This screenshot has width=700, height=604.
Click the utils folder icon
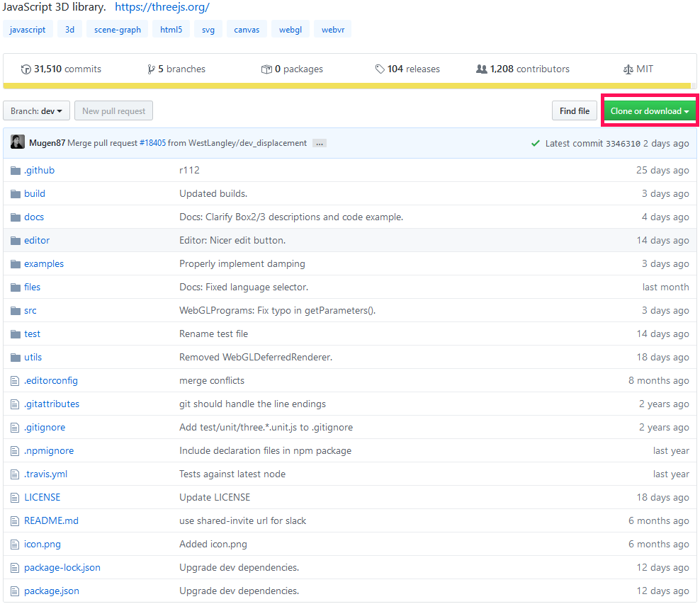16,358
